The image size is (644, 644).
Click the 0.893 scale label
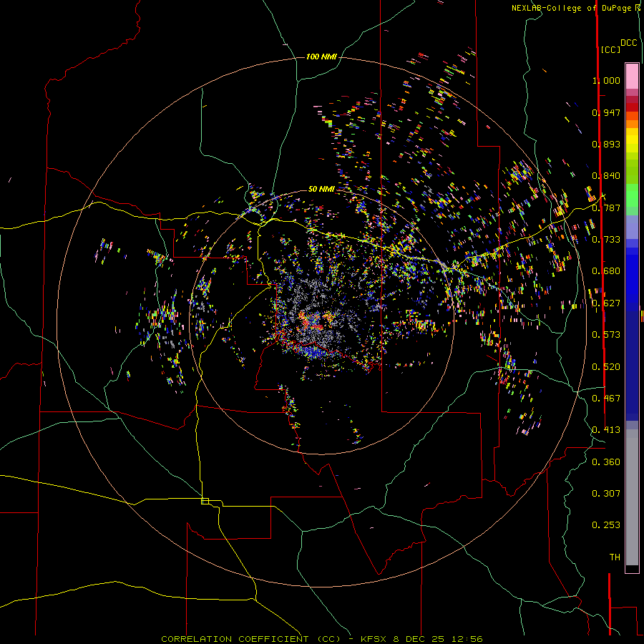606,144
